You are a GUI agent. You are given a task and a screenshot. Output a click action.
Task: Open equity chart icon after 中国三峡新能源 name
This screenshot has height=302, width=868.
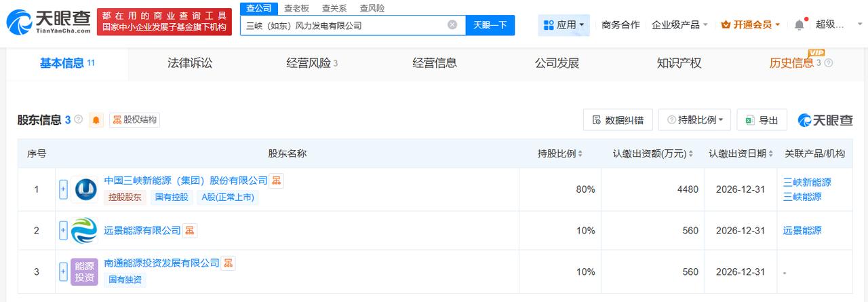point(277,181)
